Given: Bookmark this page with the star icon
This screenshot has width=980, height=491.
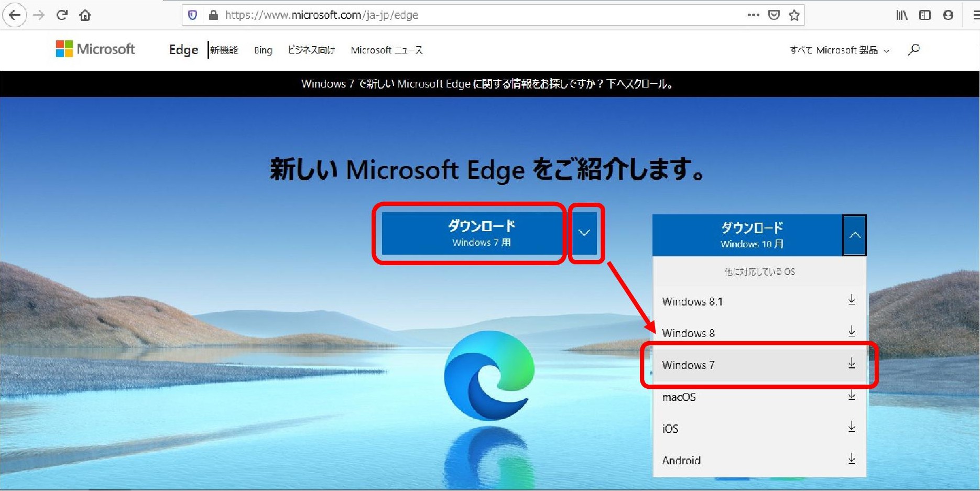Looking at the screenshot, I should [x=794, y=15].
